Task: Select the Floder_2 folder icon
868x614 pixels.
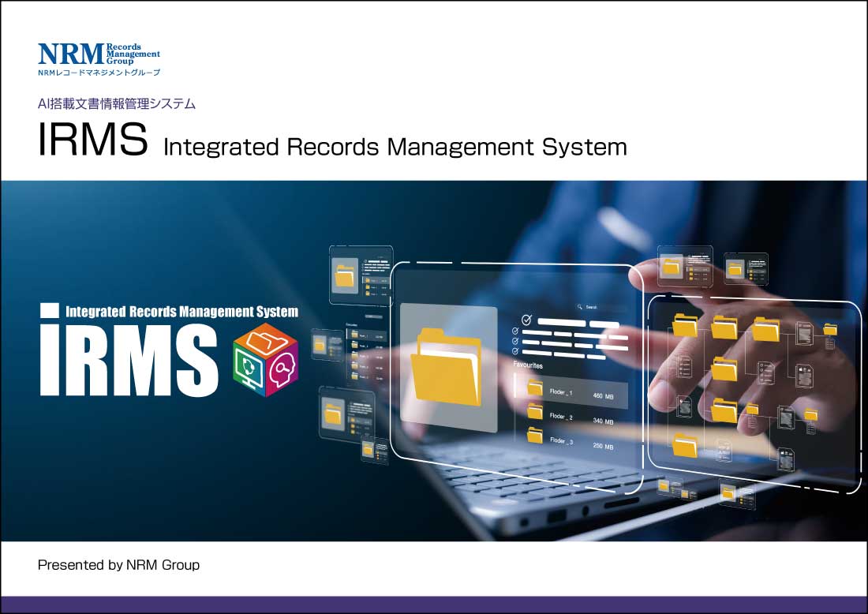Action: click(x=535, y=411)
